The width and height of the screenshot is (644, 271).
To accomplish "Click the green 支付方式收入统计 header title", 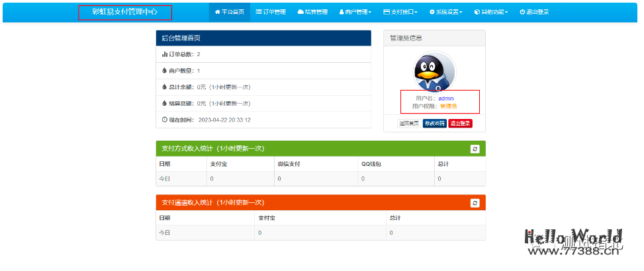I will click(x=212, y=149).
